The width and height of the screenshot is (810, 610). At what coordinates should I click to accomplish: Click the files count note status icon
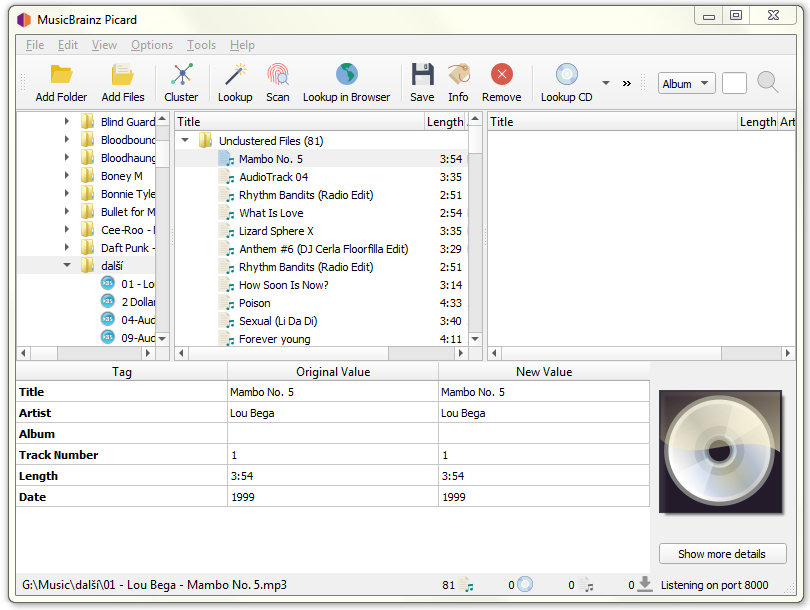point(465,585)
